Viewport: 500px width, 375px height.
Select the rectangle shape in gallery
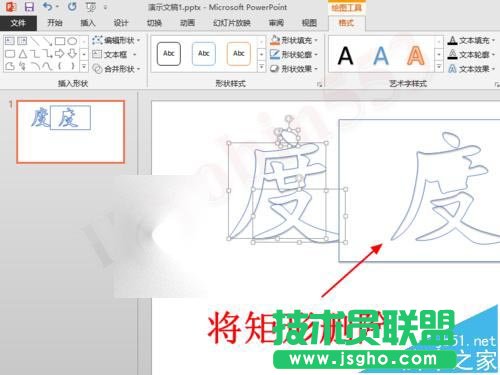(x=60, y=41)
